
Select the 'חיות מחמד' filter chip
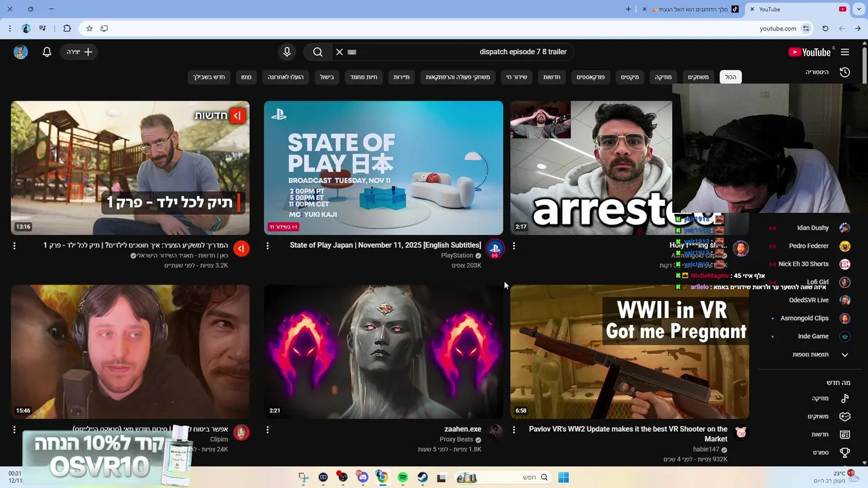point(363,77)
